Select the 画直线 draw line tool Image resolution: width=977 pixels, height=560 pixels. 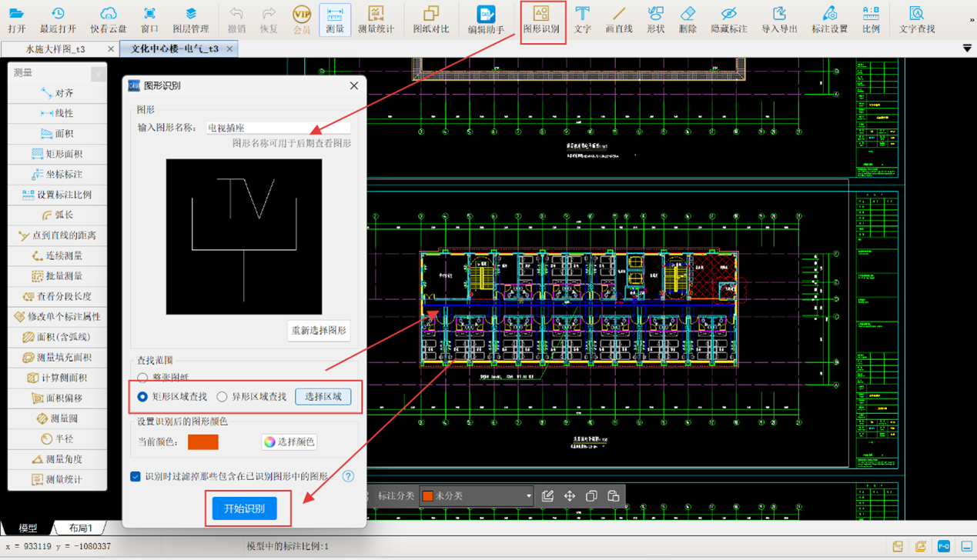pos(618,19)
